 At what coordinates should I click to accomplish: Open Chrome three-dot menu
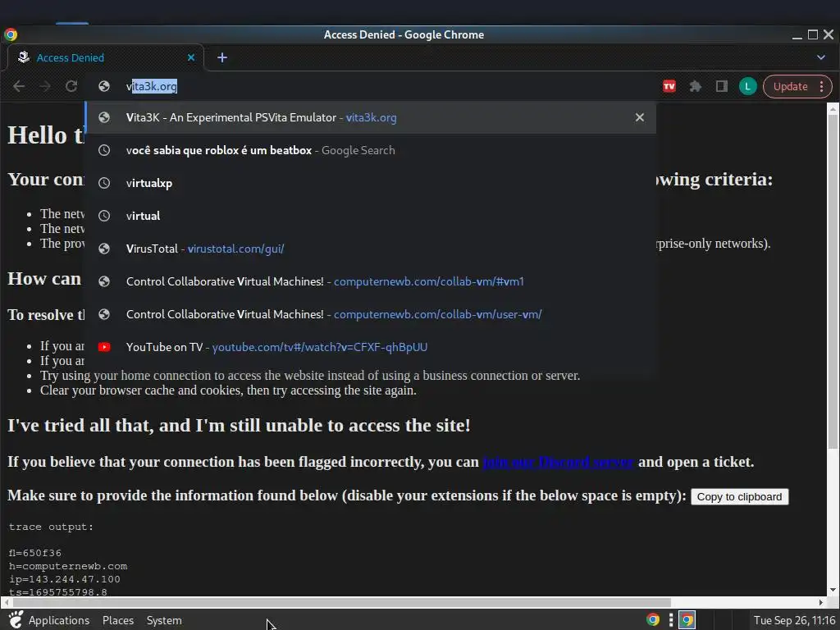[822, 86]
